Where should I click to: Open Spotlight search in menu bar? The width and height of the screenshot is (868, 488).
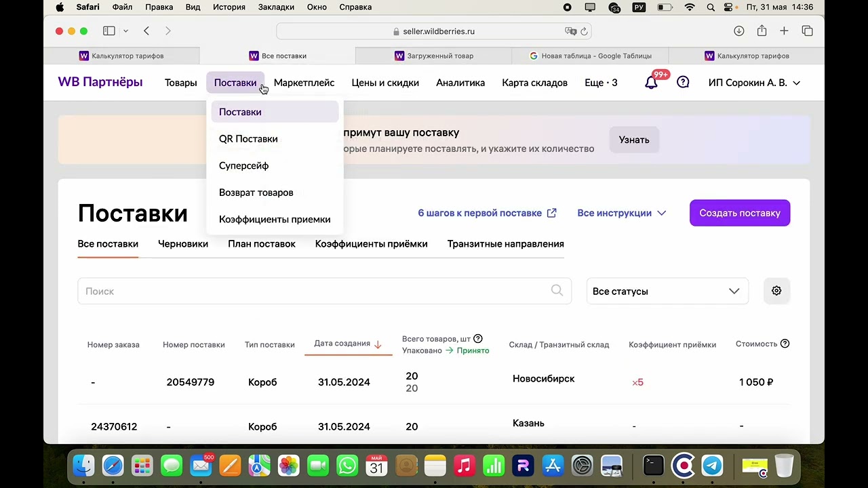[x=711, y=7]
